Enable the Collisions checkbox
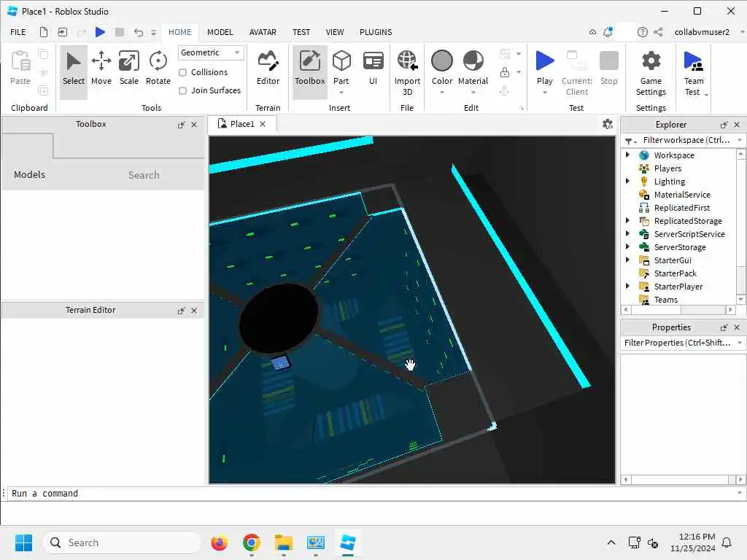Image resolution: width=747 pixels, height=560 pixels. click(x=182, y=72)
